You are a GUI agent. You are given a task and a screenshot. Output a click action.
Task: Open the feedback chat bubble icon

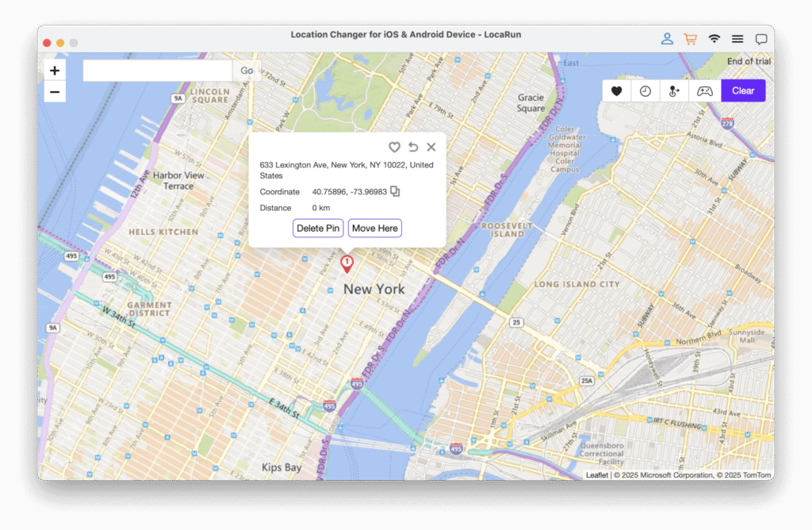760,40
